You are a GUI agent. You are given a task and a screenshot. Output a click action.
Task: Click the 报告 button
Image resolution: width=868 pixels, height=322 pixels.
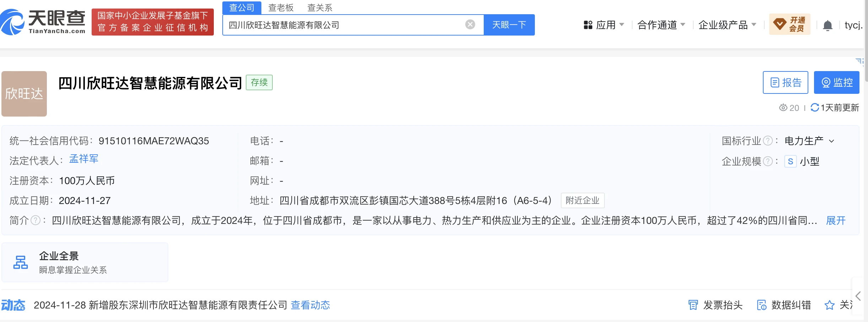(786, 82)
